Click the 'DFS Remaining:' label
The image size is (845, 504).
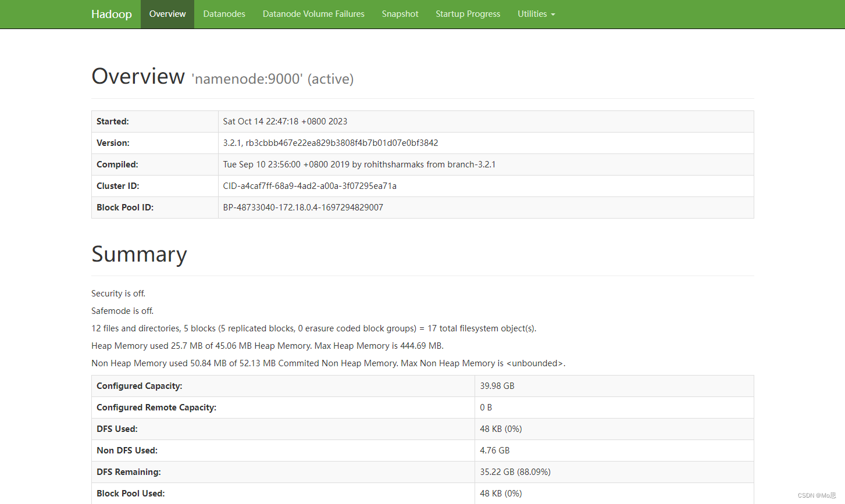tap(129, 472)
